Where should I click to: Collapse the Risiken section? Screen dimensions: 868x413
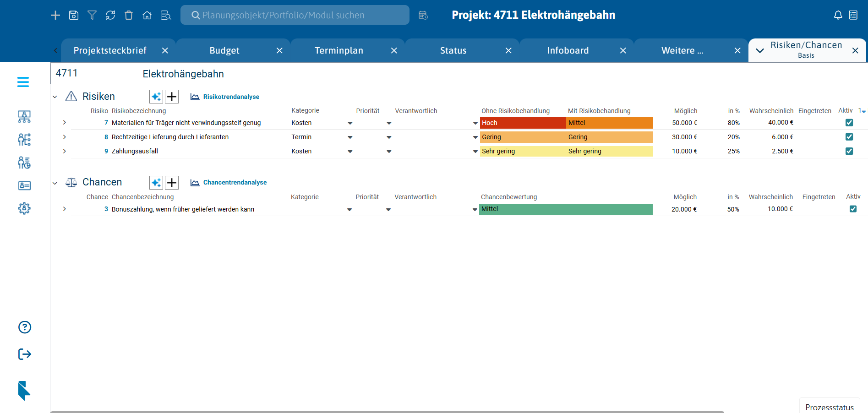[55, 97]
